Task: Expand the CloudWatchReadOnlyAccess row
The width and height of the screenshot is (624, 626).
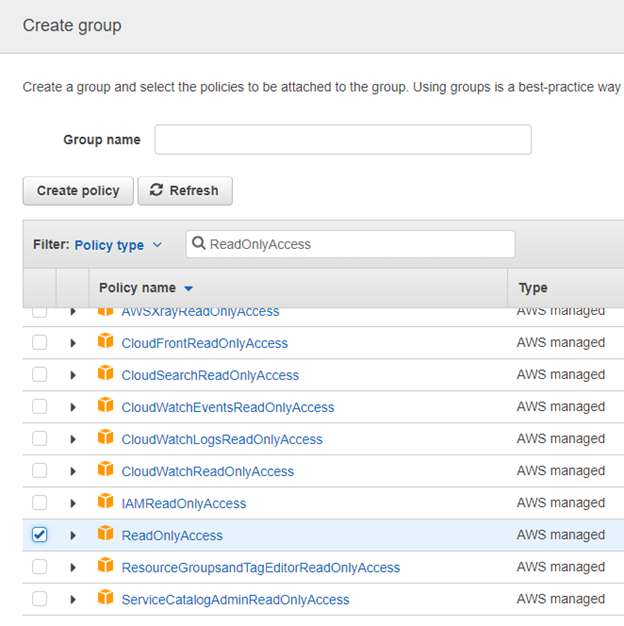Action: pos(73,471)
